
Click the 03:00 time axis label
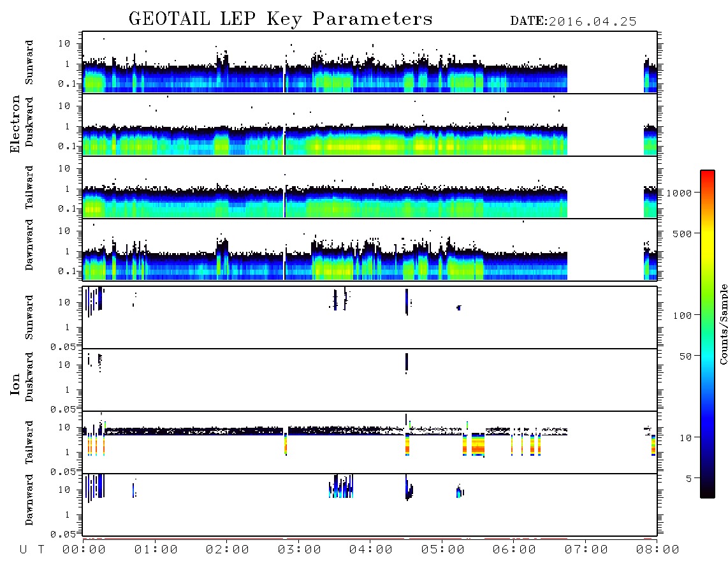pos(300,550)
